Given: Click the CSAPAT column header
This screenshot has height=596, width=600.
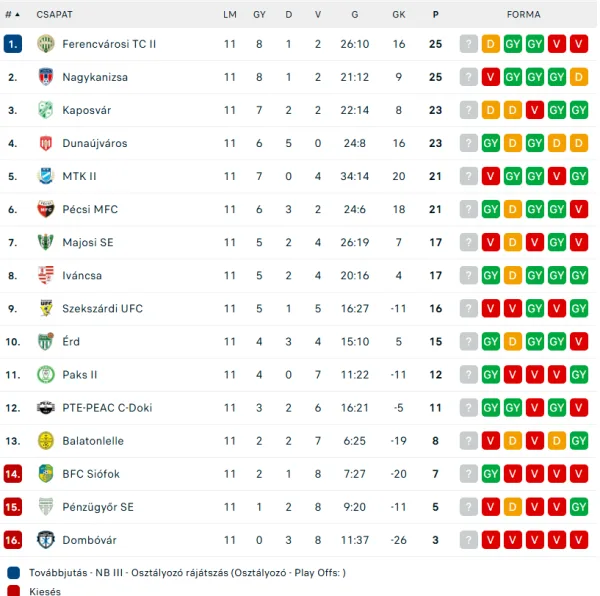Looking at the screenshot, I should (x=54, y=15).
